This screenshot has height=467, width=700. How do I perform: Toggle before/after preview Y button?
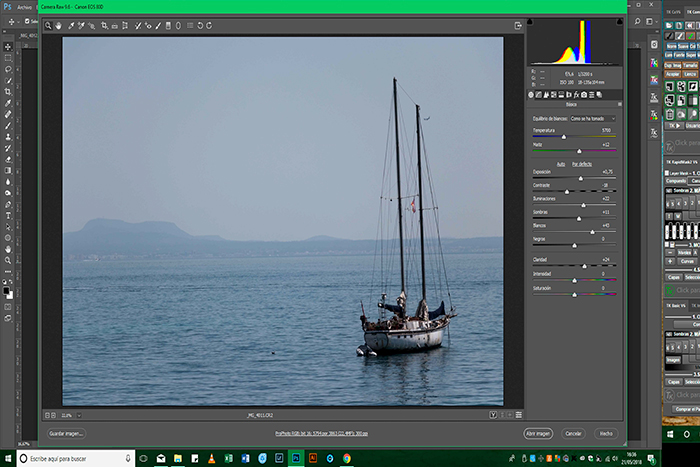(x=494, y=414)
